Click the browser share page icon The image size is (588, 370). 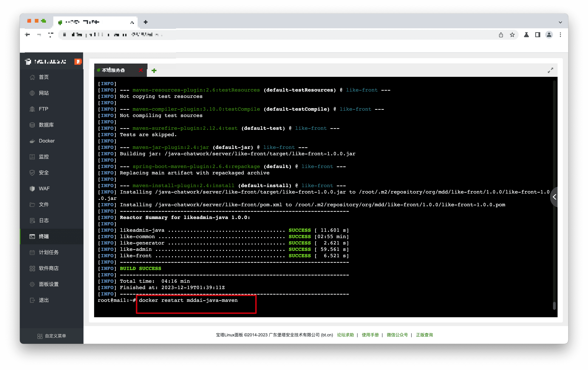click(x=501, y=35)
